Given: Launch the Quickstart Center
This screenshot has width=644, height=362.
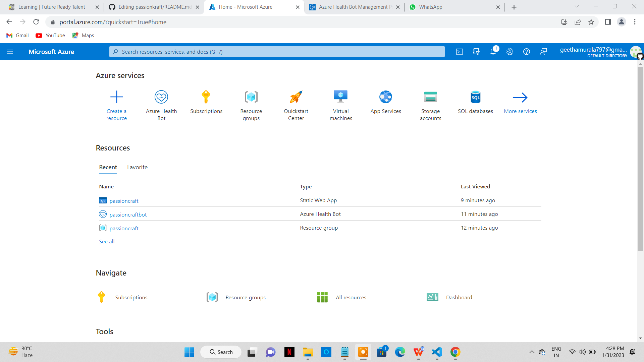Looking at the screenshot, I should (296, 105).
